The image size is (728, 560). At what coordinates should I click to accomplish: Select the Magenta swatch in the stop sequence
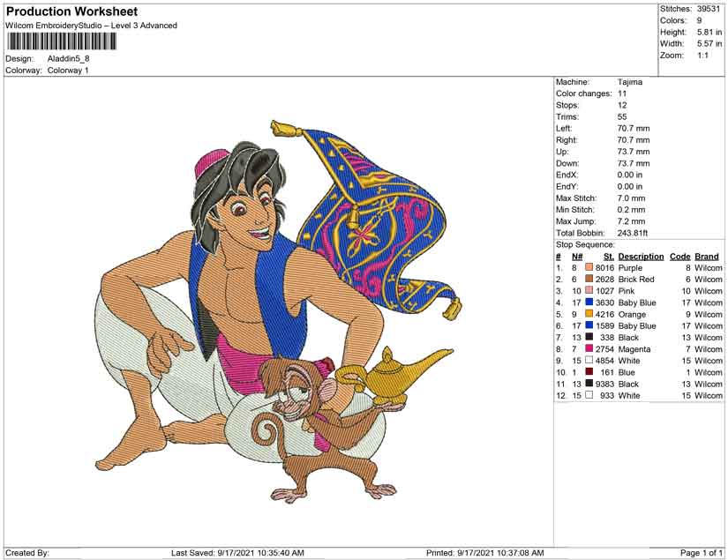pos(589,348)
